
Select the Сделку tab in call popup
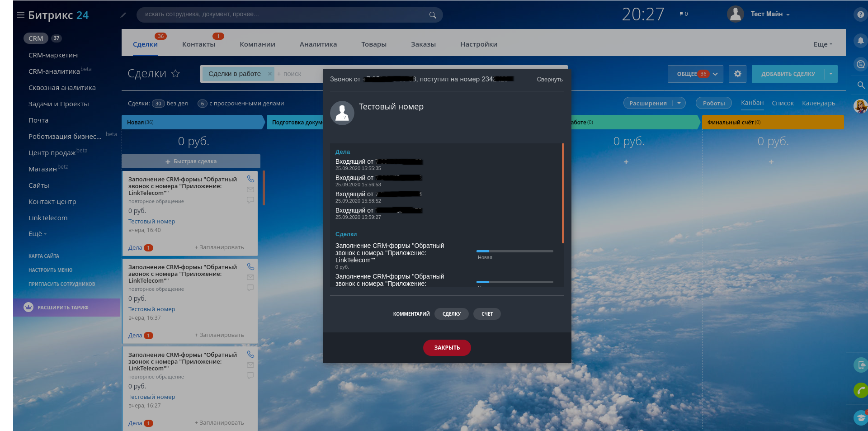[x=451, y=314]
